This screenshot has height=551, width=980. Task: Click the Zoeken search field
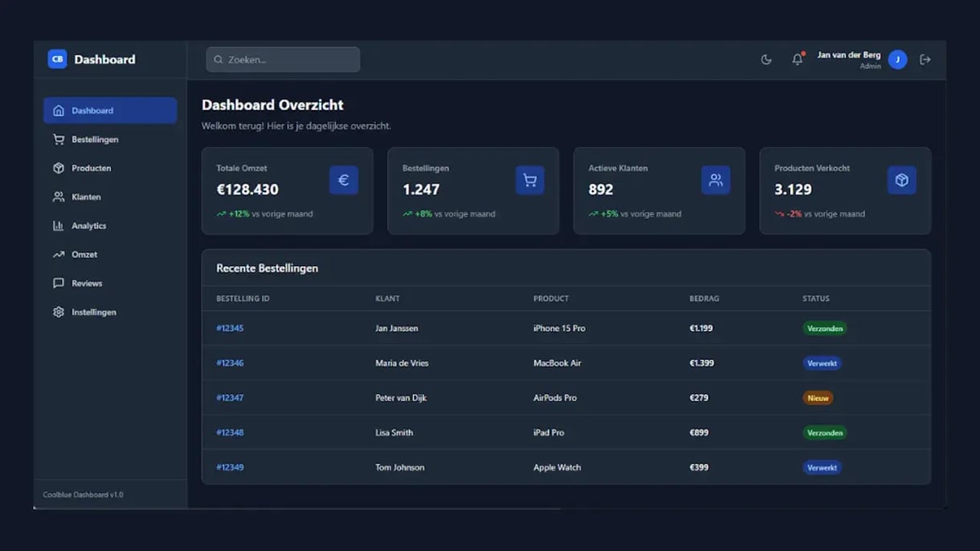click(x=283, y=59)
